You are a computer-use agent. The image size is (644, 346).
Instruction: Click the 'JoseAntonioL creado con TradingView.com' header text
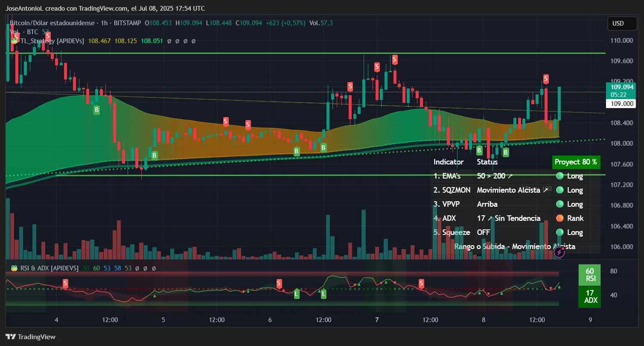tap(67, 8)
